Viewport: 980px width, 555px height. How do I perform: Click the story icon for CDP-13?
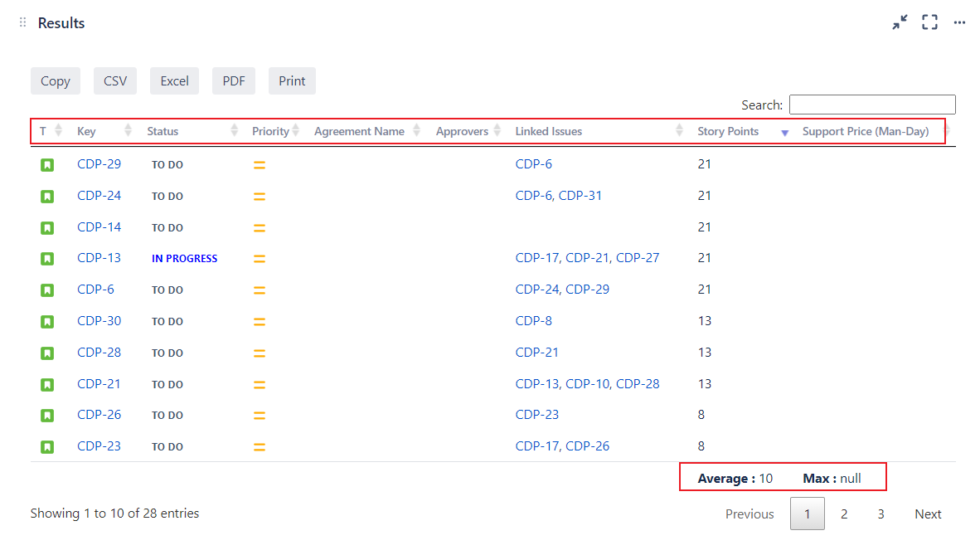47,258
